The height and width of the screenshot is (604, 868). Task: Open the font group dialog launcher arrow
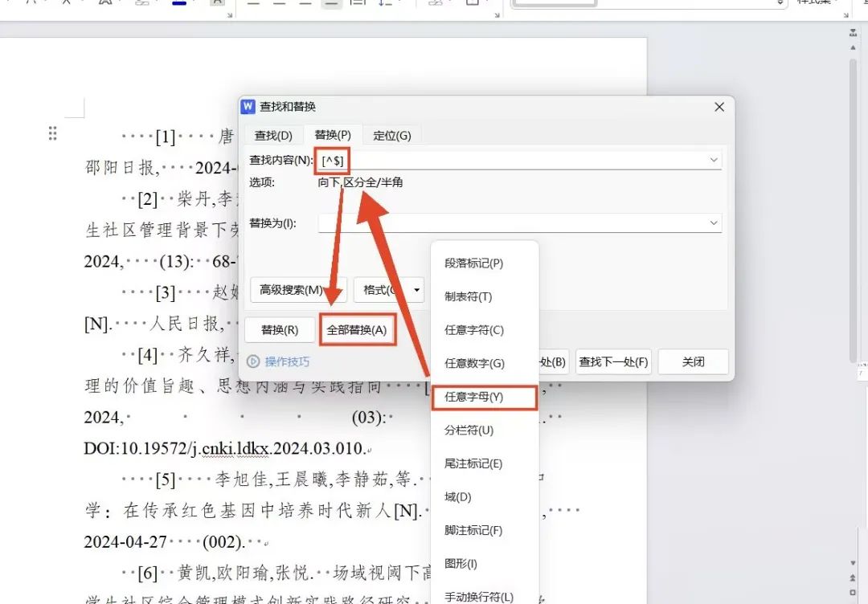(230, 15)
